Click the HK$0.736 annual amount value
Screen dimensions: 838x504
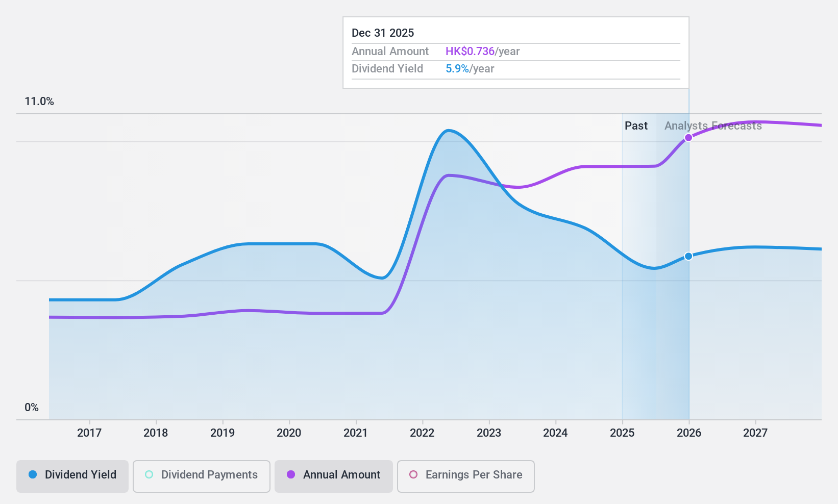(x=470, y=52)
